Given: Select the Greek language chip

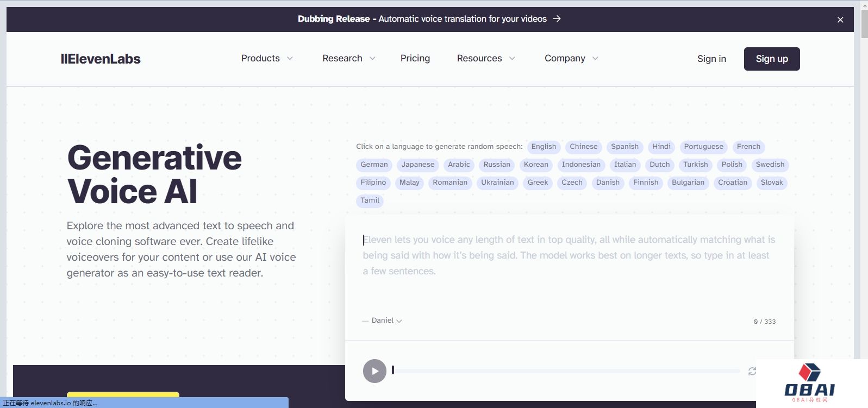Looking at the screenshot, I should point(538,183).
